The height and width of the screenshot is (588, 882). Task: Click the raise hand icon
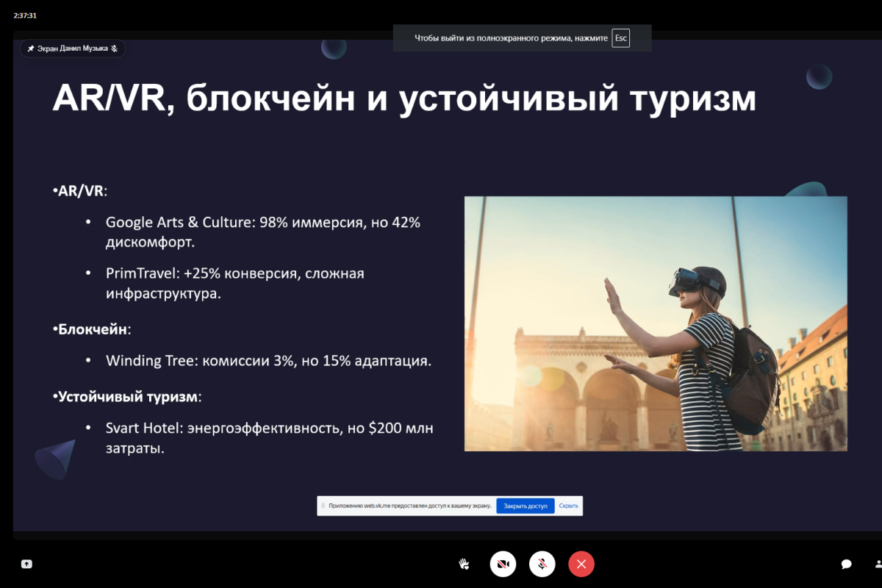(464, 564)
